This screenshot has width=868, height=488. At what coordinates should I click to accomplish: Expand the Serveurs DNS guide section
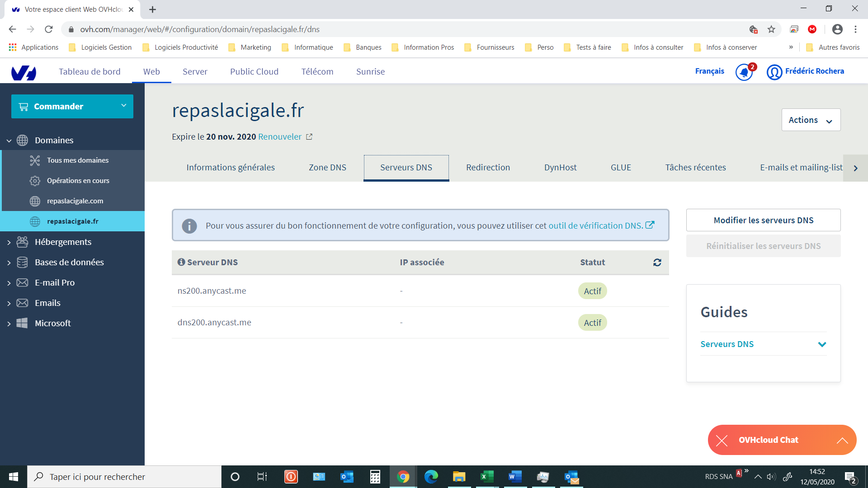coord(822,344)
